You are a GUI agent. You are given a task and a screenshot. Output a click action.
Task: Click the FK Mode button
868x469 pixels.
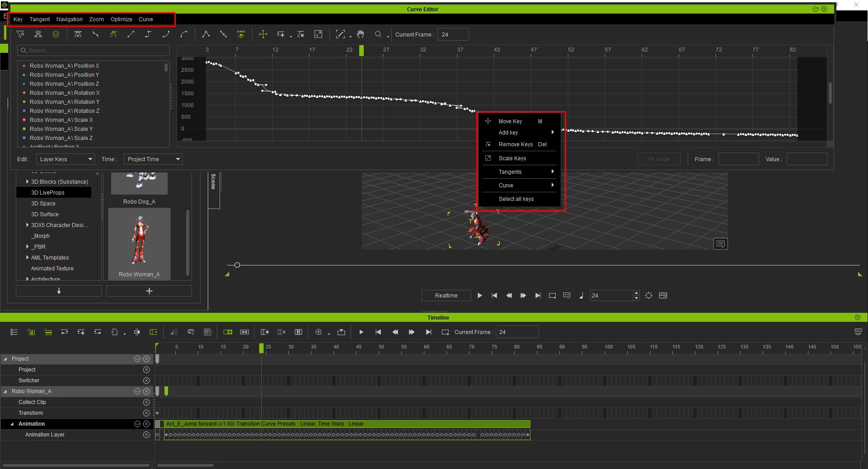click(x=659, y=159)
